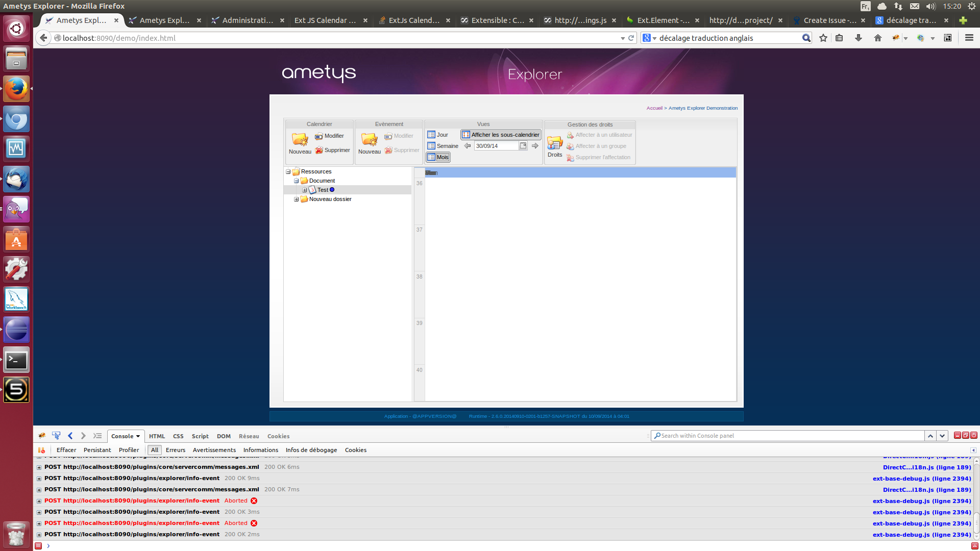Click the Supprimer calendar delete icon
The width and height of the screenshot is (980, 551).
[319, 151]
